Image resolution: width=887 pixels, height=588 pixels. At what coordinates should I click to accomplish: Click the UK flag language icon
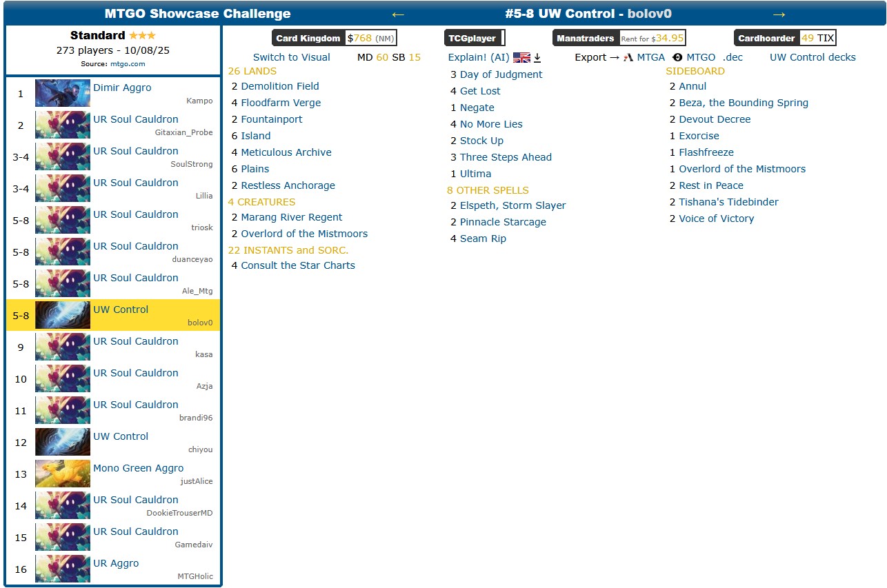pos(521,58)
